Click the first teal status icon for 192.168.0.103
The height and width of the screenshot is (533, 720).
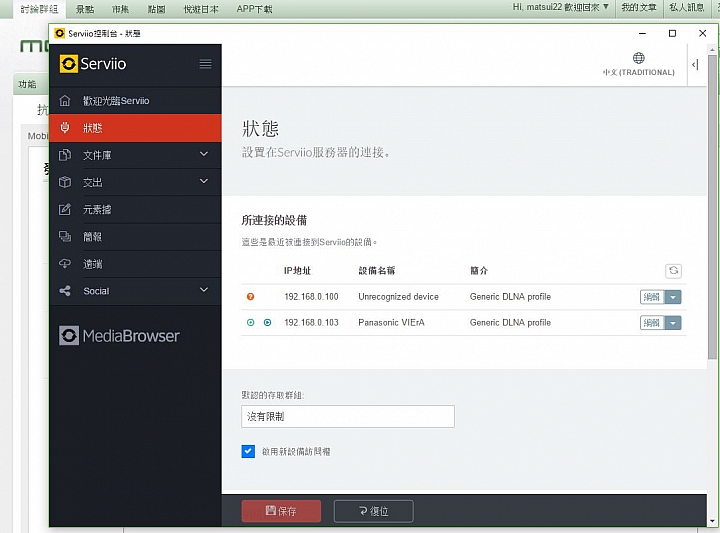[x=250, y=323]
